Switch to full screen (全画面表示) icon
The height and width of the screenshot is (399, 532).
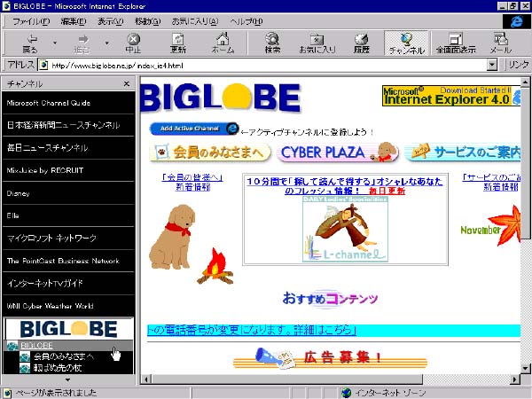coord(456,43)
